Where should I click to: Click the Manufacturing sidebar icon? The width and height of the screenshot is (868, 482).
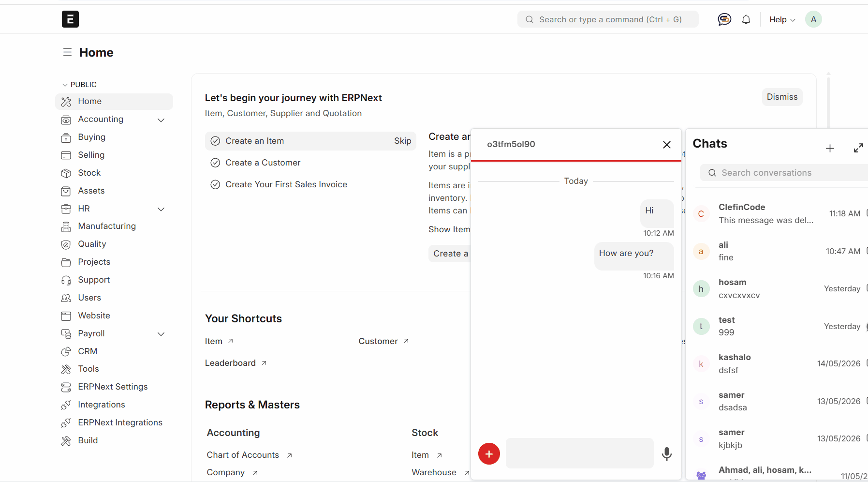pos(66,226)
